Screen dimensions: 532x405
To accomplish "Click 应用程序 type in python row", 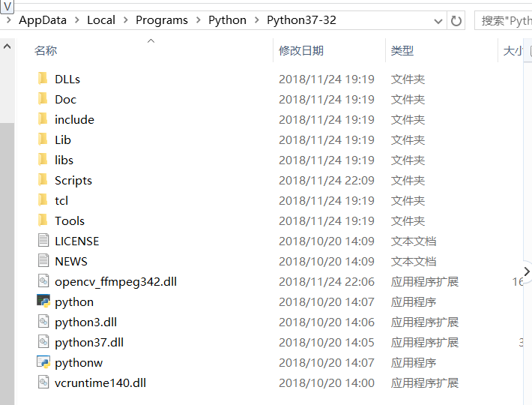I will (414, 301).
